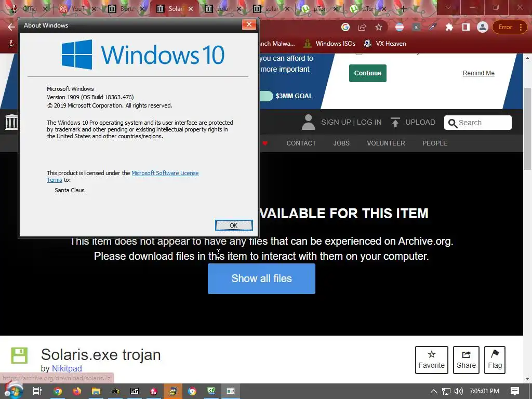Click the green Continue donation button
This screenshot has height=399, width=532.
(368, 73)
